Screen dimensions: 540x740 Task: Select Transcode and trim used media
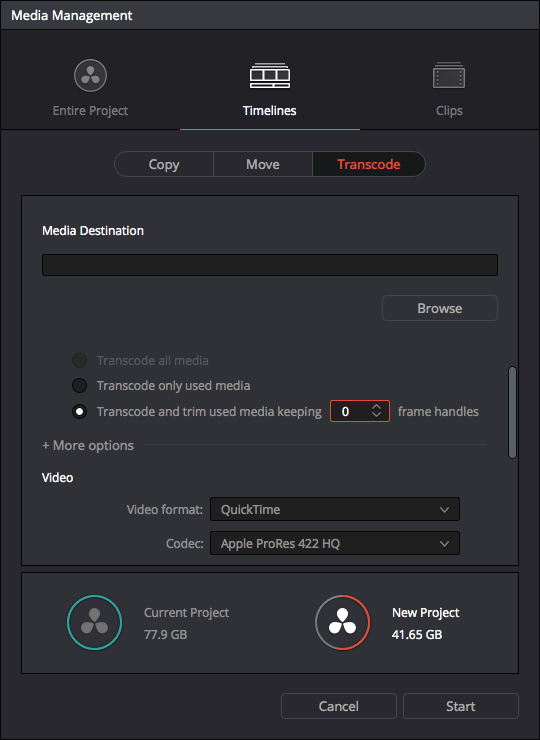(79, 412)
